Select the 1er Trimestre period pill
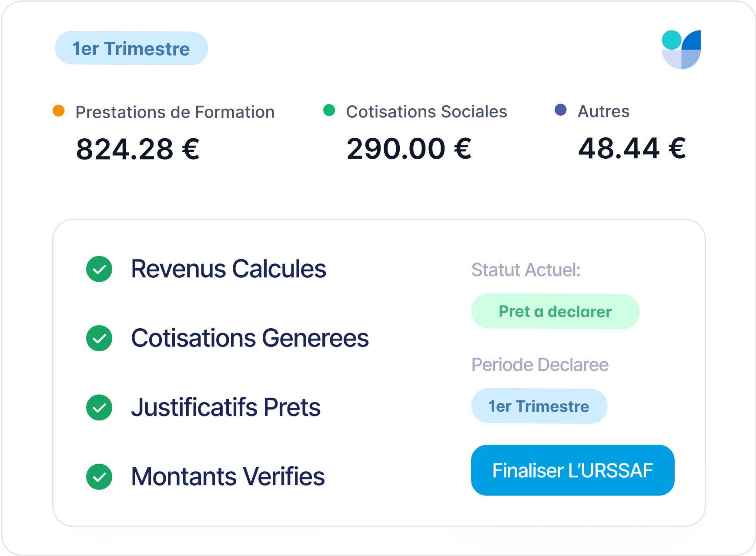 coord(539,406)
